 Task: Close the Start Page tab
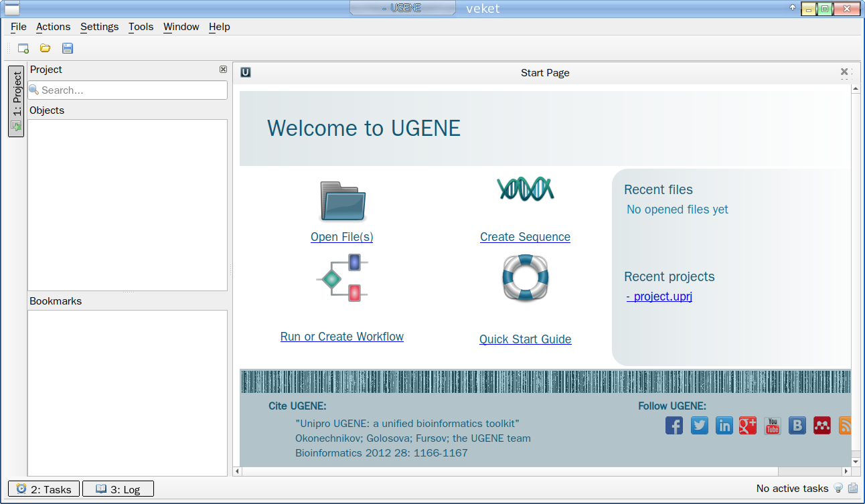[844, 72]
